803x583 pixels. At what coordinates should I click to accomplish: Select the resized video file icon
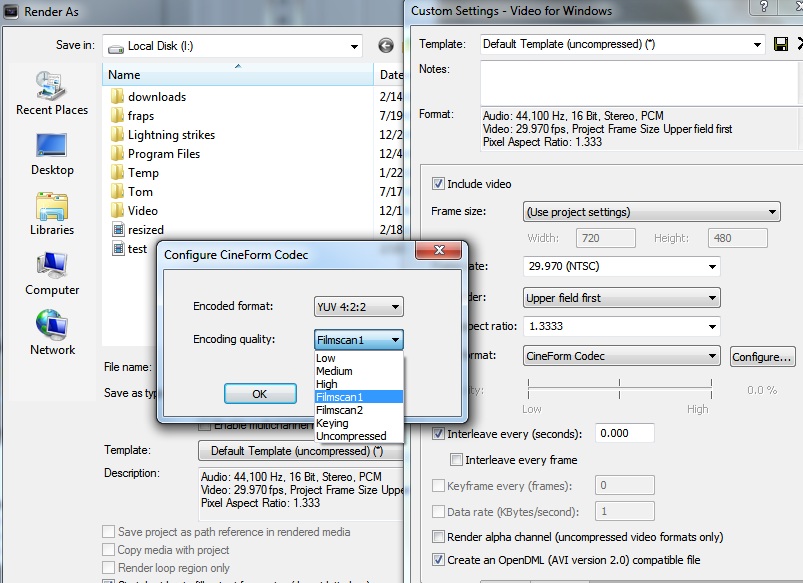(x=118, y=230)
